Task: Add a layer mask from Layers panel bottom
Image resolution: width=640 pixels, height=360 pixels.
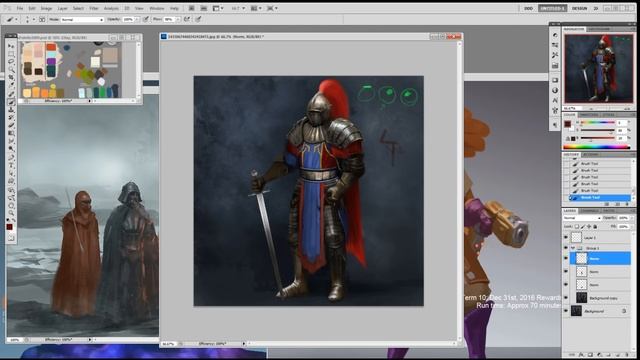Action: point(591,355)
